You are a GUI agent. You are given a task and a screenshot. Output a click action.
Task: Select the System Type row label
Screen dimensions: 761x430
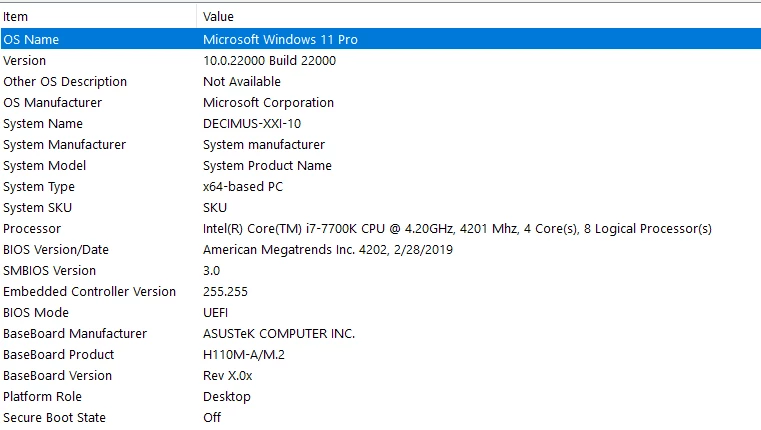coord(39,187)
